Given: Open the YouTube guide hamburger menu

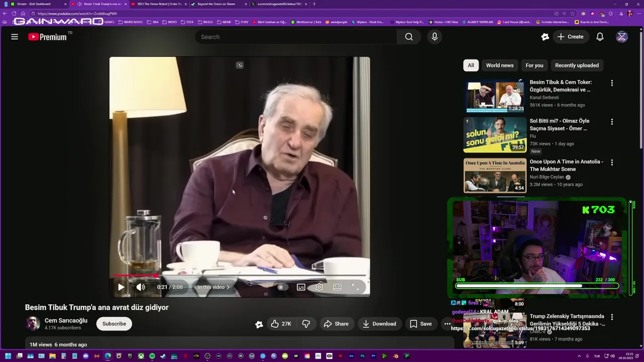Looking at the screenshot, I should 15,37.
